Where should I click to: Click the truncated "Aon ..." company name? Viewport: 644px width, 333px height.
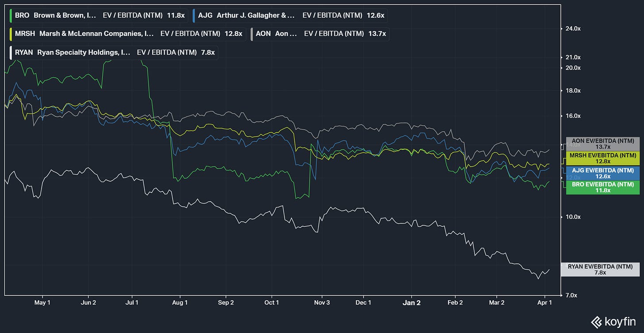click(286, 34)
